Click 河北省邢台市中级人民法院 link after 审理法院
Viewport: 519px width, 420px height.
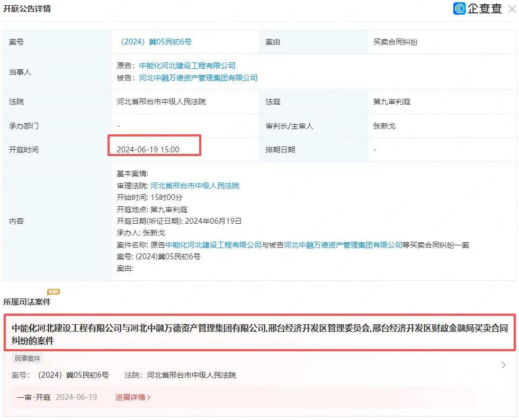195,186
